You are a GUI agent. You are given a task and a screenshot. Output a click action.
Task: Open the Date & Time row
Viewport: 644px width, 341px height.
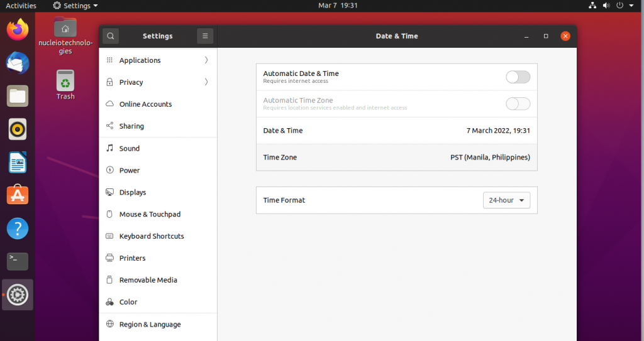tap(396, 131)
